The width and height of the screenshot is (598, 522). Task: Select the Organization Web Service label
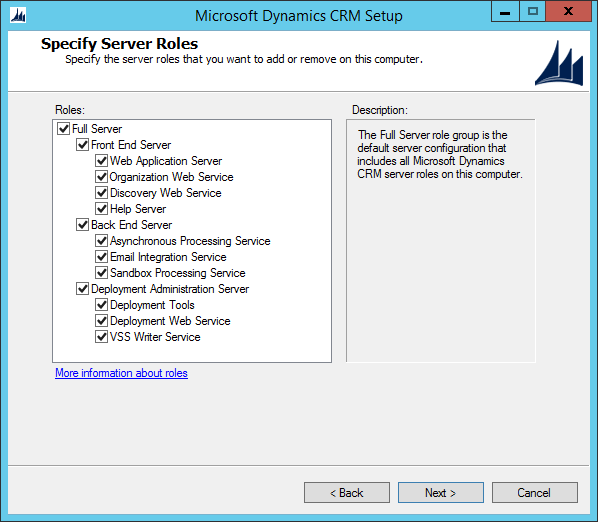pyautogui.click(x=171, y=177)
